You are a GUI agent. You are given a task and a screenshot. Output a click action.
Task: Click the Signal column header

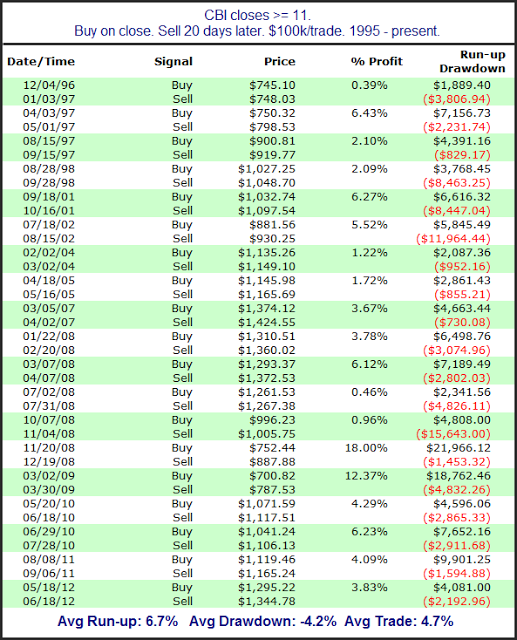point(173,62)
